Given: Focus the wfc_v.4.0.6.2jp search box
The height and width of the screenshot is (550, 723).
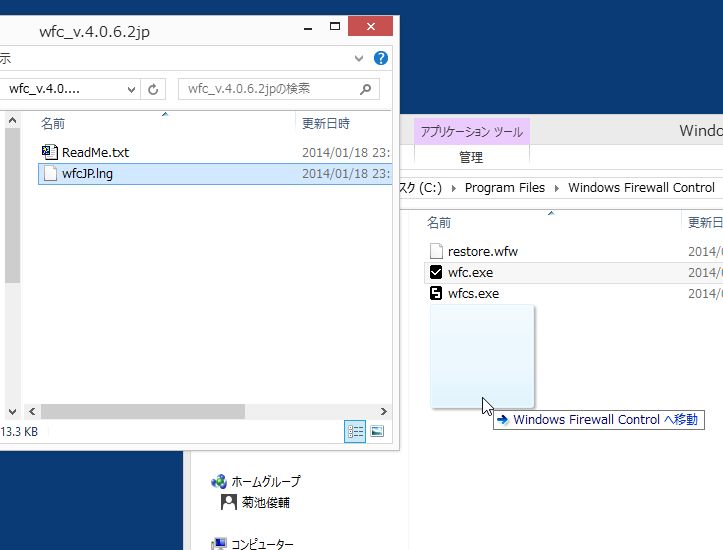Looking at the screenshot, I should pos(279,89).
